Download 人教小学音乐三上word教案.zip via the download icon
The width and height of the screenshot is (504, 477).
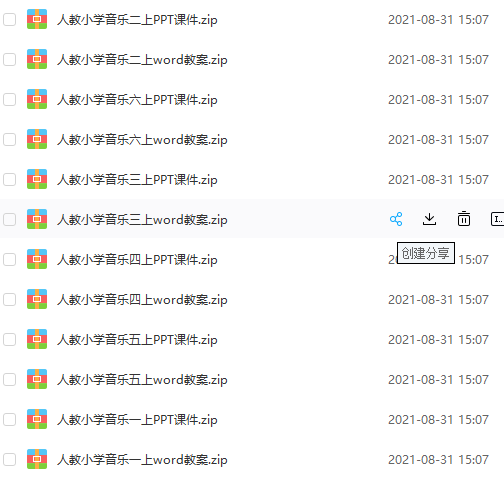pyautogui.click(x=429, y=219)
